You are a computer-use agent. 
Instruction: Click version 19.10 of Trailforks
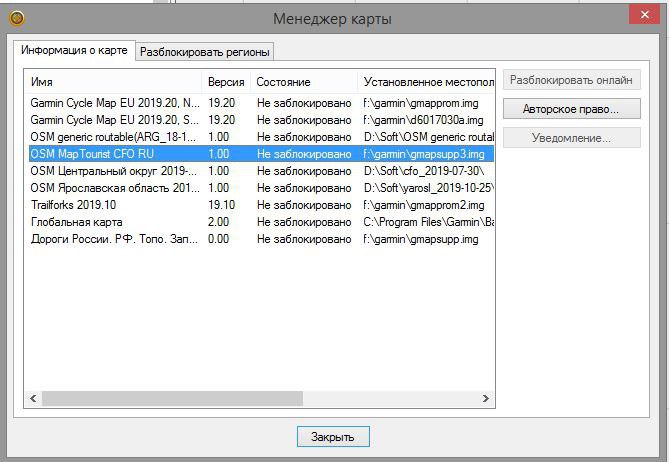(221, 205)
